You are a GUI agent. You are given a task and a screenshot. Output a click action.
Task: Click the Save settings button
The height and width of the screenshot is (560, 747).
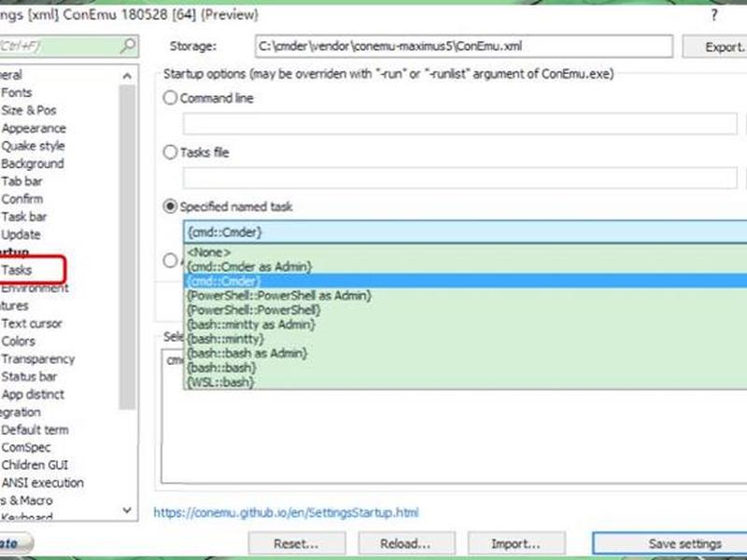point(669,543)
